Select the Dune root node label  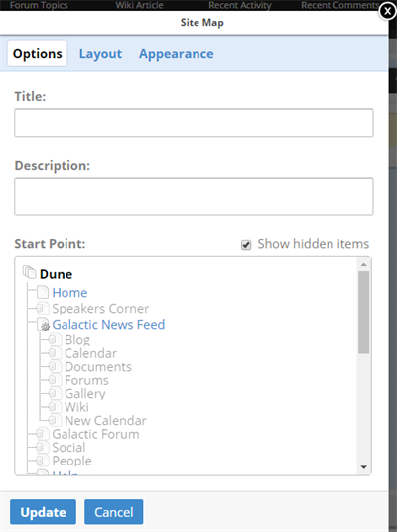[x=56, y=274]
